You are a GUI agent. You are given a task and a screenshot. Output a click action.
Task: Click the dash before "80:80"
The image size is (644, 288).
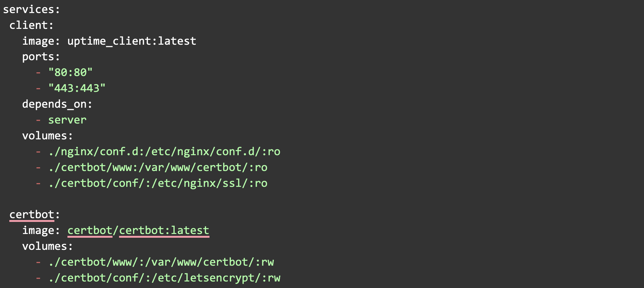38,73
